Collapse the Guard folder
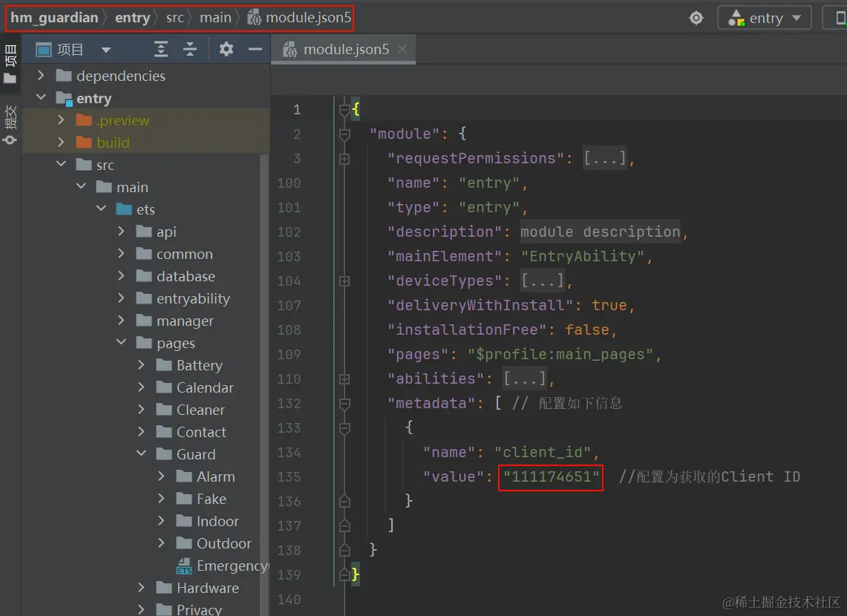 [141, 454]
